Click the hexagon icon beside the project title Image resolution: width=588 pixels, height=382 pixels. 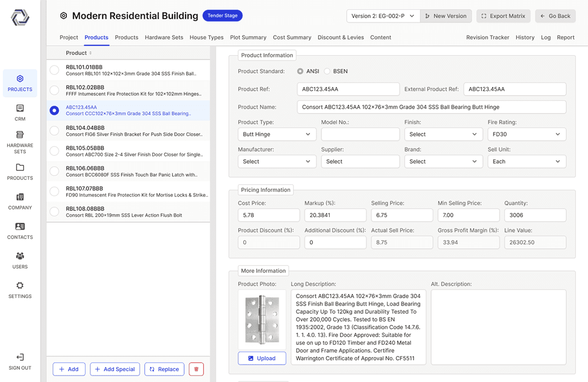tap(64, 16)
